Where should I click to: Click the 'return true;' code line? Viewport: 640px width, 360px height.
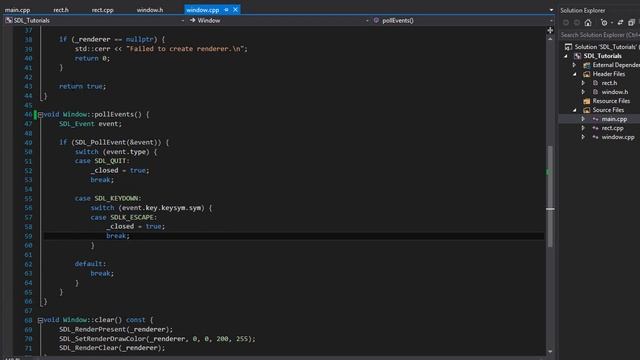[x=82, y=86]
